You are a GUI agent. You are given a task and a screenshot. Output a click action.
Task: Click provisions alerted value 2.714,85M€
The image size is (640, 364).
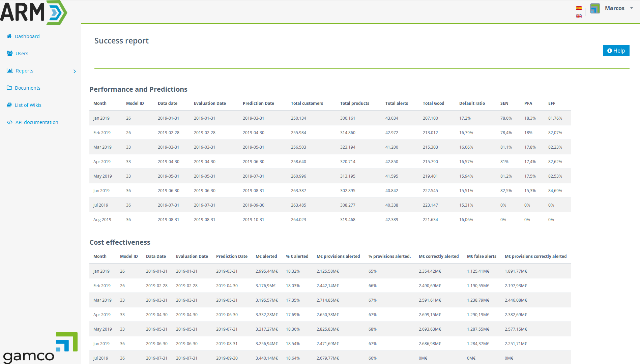[328, 300]
